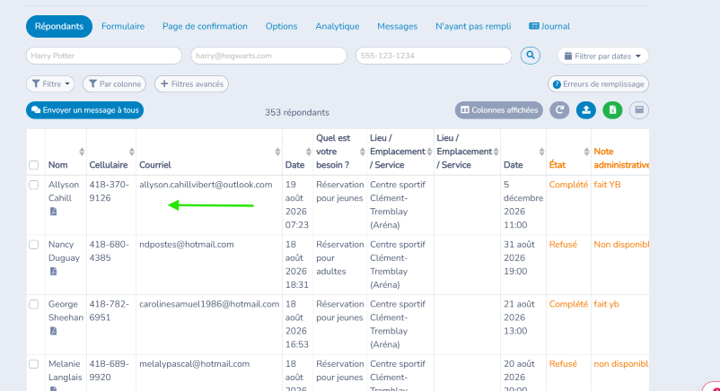Click the 'Colonnes affichées' button
Screen dimensions: 720x391
[x=499, y=110]
